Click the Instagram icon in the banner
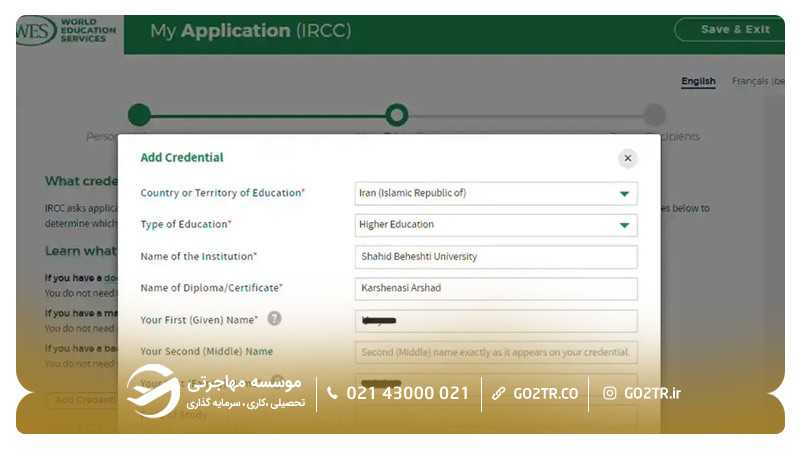Viewport: 800px width, 450px height. tap(609, 393)
